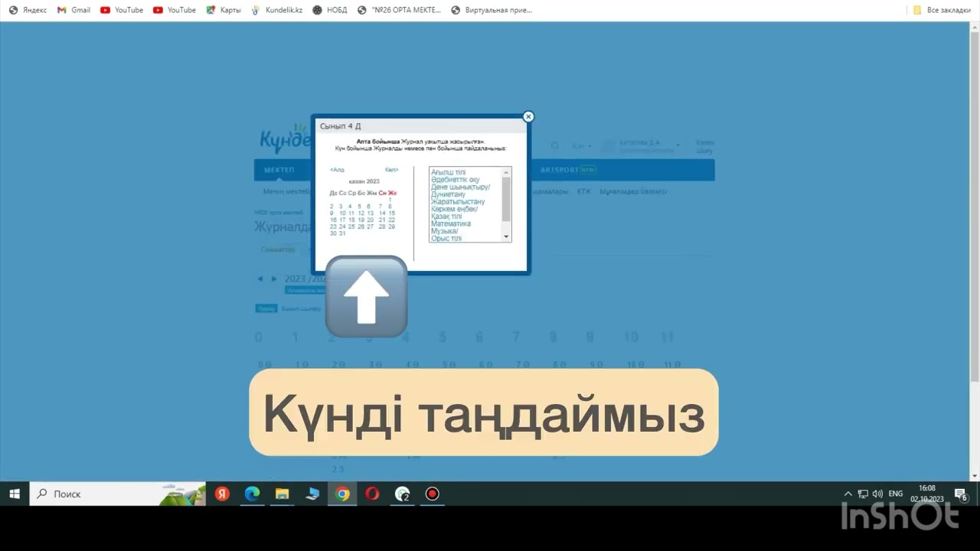Select the Жаратылыстану subject
980x551 pixels.
(458, 202)
